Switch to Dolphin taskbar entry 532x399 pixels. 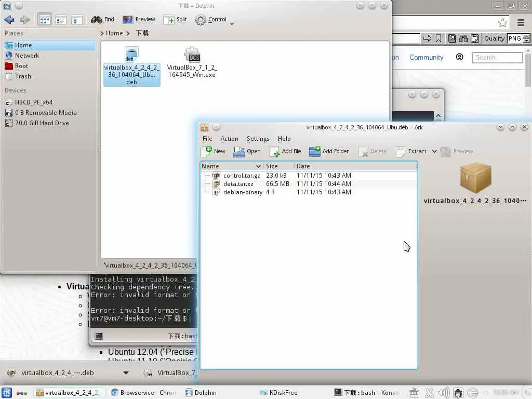(x=201, y=393)
